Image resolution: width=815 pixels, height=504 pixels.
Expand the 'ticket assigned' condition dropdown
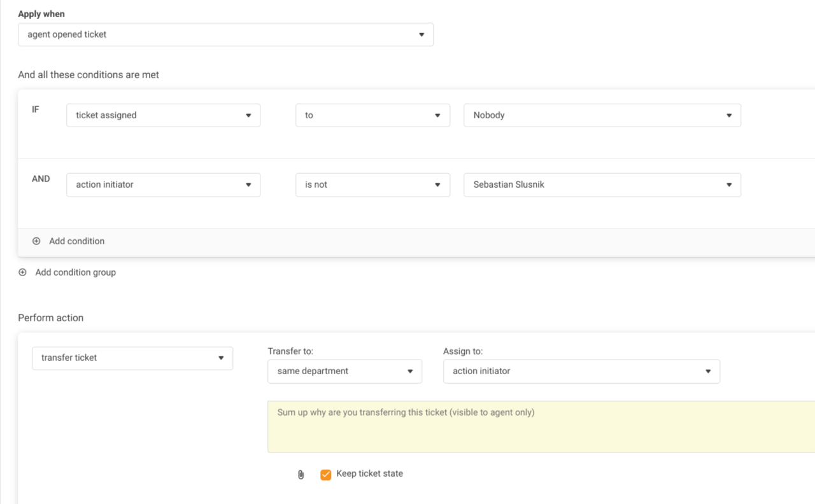pos(163,115)
